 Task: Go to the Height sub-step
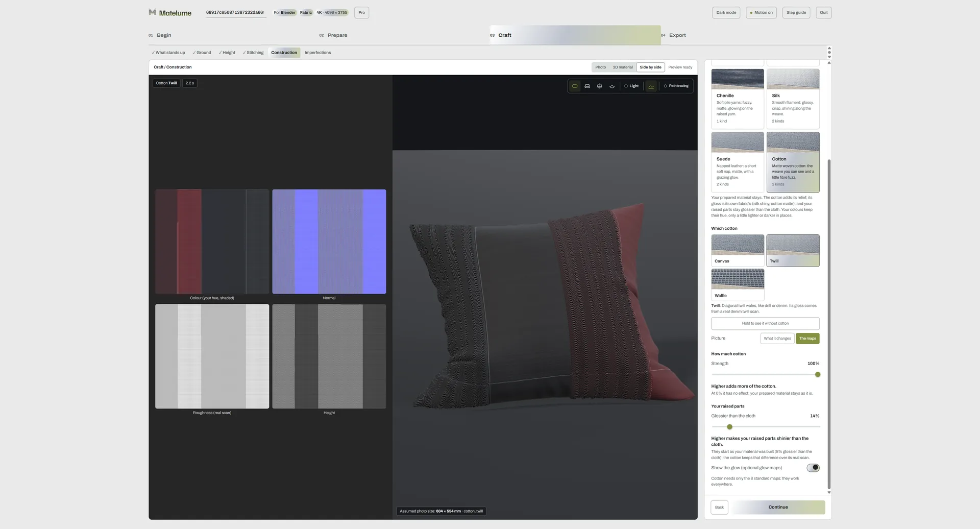(x=227, y=53)
